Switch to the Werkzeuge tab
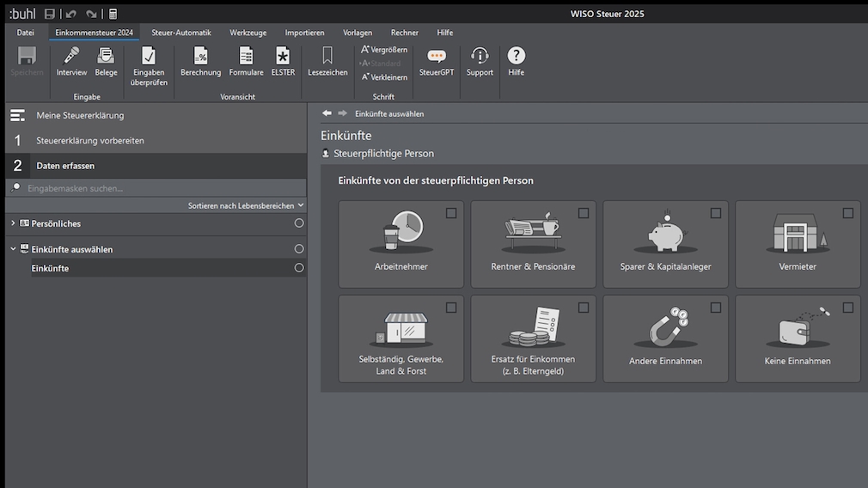Image resolution: width=868 pixels, height=488 pixels. coord(248,33)
